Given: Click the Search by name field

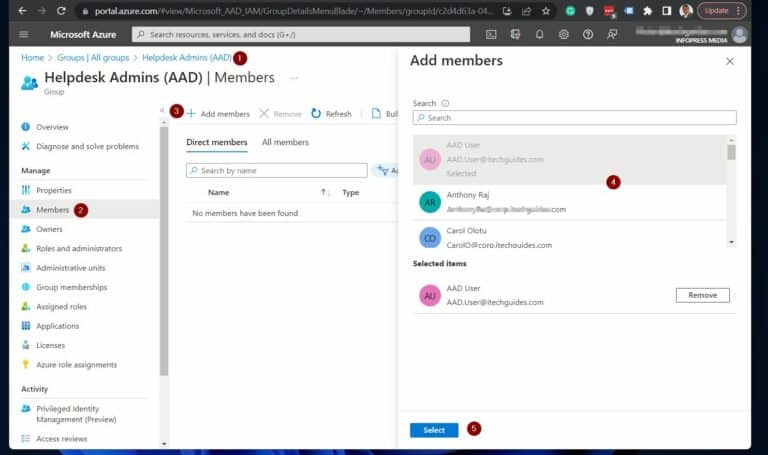Looking at the screenshot, I should click(277, 170).
